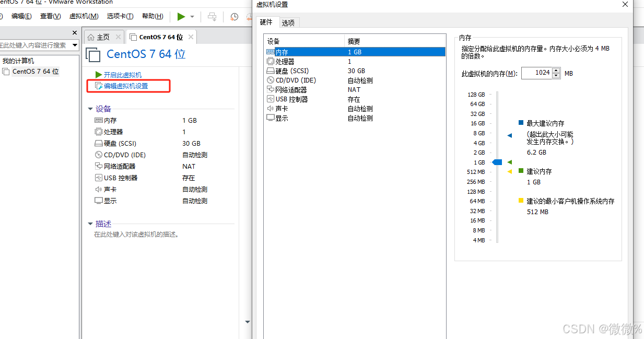Click the VM description text area
The height and width of the screenshot is (339, 644).
(x=136, y=235)
